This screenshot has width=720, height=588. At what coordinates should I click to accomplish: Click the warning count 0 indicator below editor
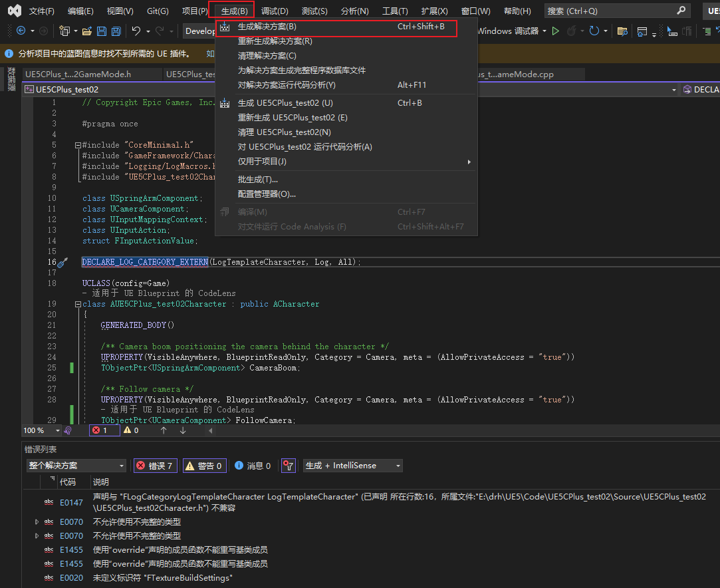pyautogui.click(x=132, y=430)
